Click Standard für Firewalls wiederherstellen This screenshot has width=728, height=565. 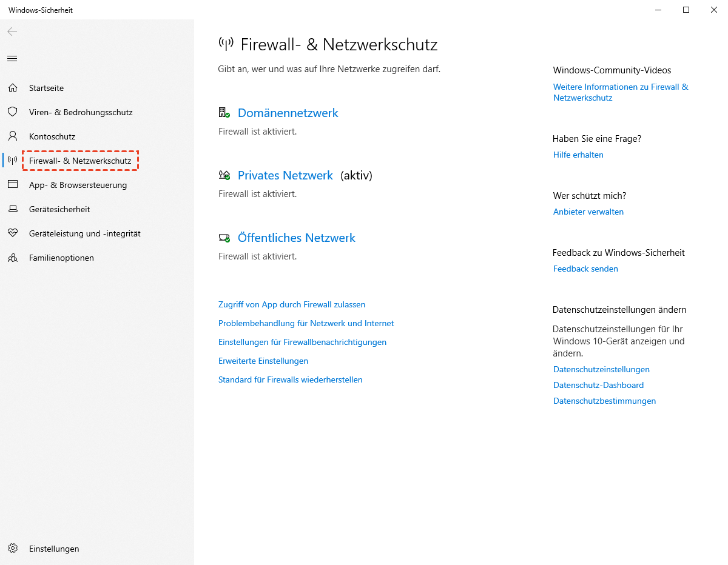pyautogui.click(x=290, y=379)
